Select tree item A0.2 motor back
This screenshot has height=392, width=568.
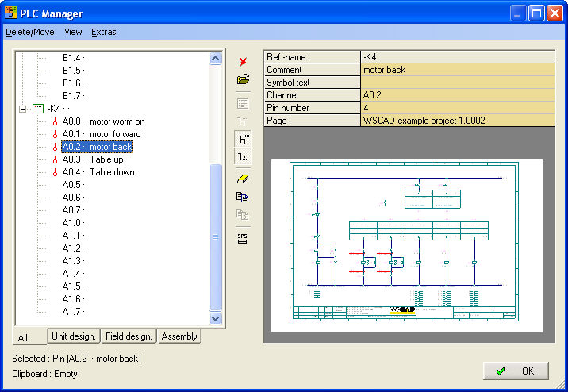97,147
